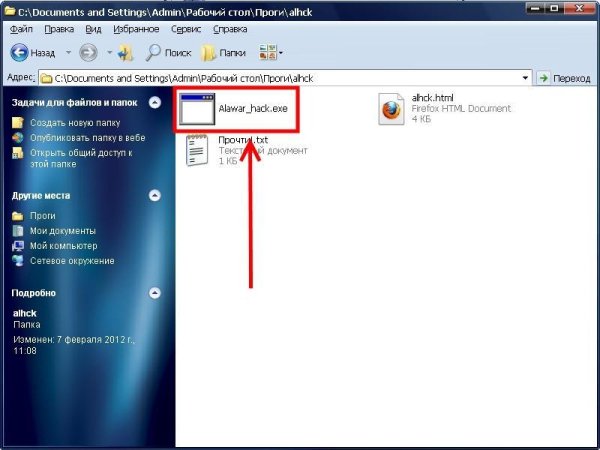This screenshot has width=600, height=450.
Task: Close the Explorer window
Action: [x=579, y=7]
